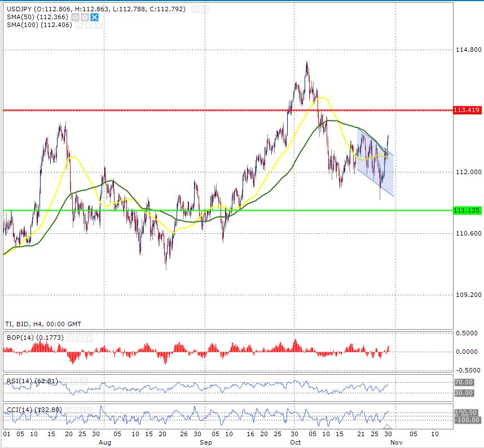484x448 pixels.
Task: Toggle visibility of SMA(100) indicator
Action: click(x=78, y=25)
